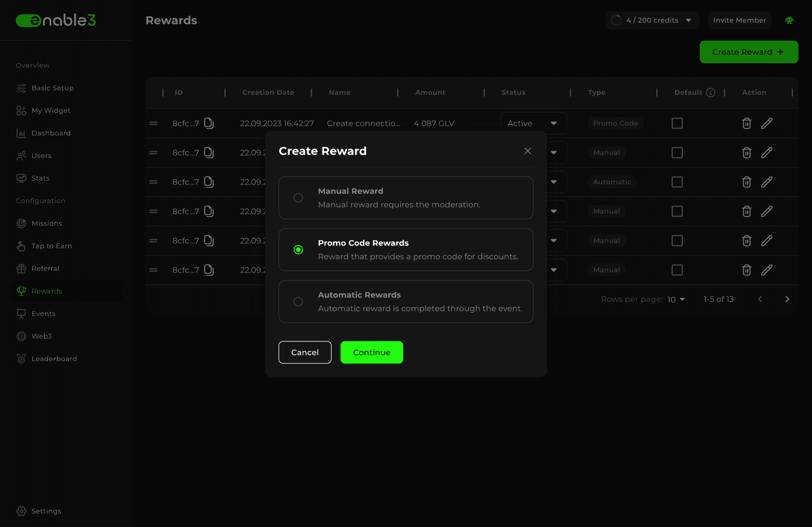Image resolution: width=812 pixels, height=527 pixels.
Task: Sort by Creation Date column header
Action: (x=268, y=93)
